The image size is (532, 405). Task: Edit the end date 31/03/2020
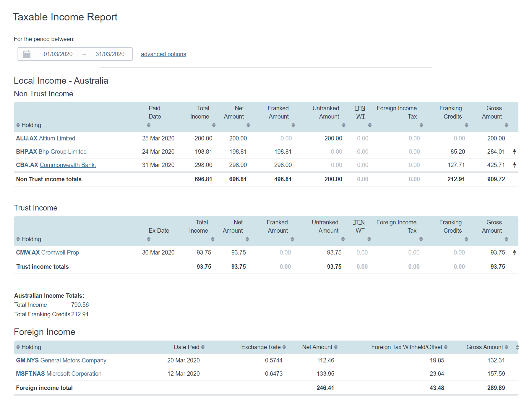[x=110, y=54]
